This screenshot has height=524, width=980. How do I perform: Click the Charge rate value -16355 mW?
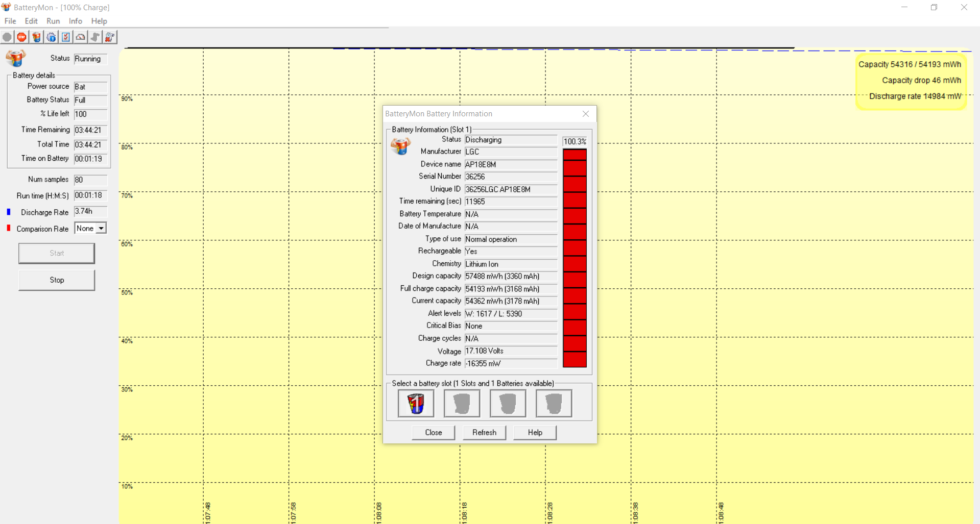click(x=511, y=364)
